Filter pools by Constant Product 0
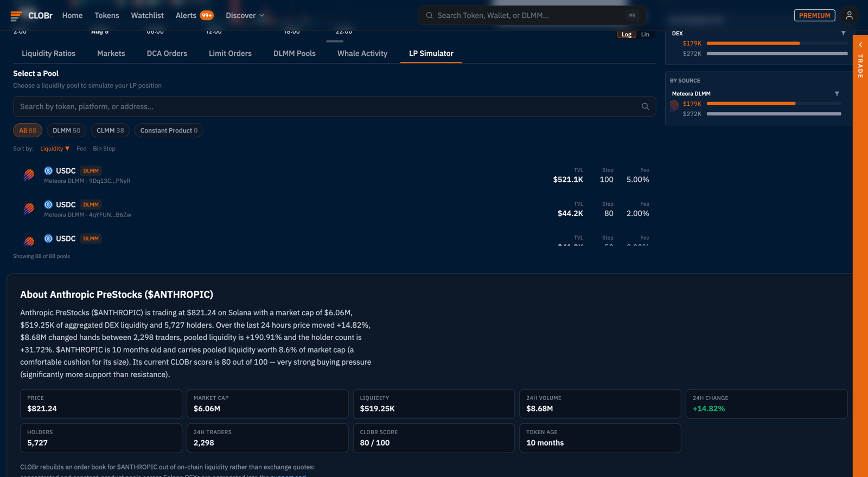The image size is (868, 477). 169,130
